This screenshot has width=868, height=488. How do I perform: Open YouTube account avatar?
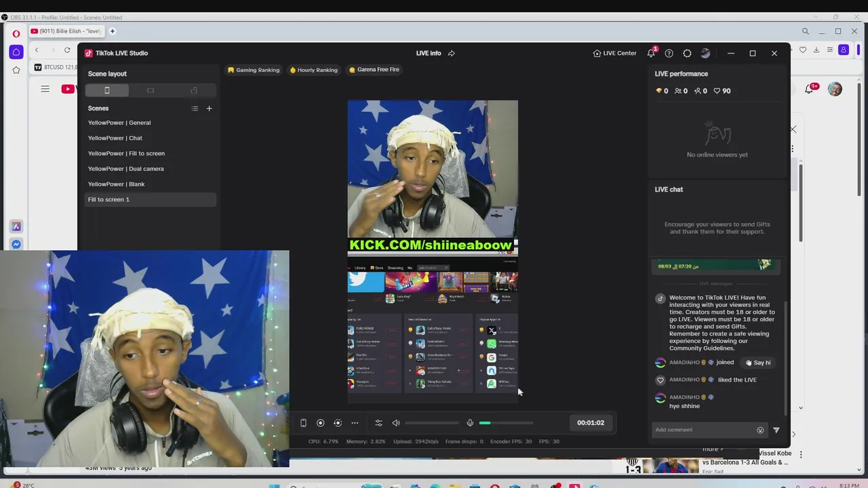(x=835, y=89)
